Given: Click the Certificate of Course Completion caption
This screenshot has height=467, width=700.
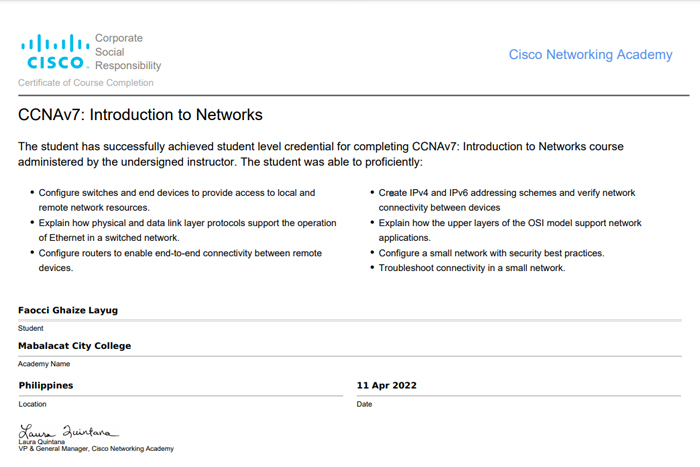Looking at the screenshot, I should click(x=86, y=83).
